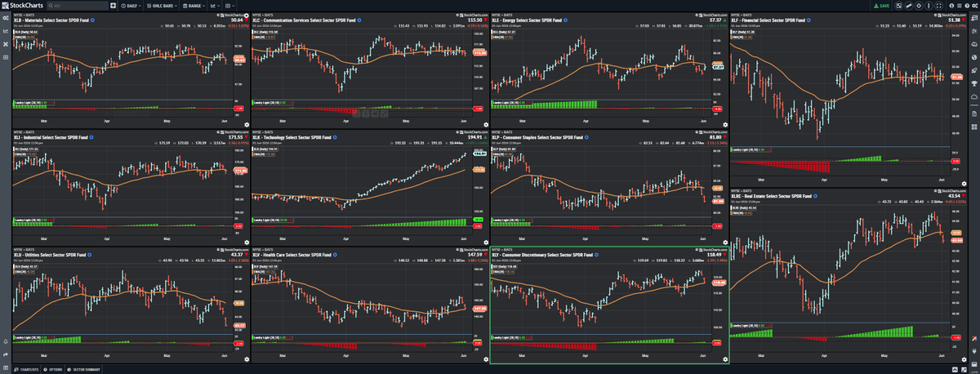Click the globe icon in right sidebar
Image resolution: width=980 pixels, height=374 pixels.
[973, 57]
